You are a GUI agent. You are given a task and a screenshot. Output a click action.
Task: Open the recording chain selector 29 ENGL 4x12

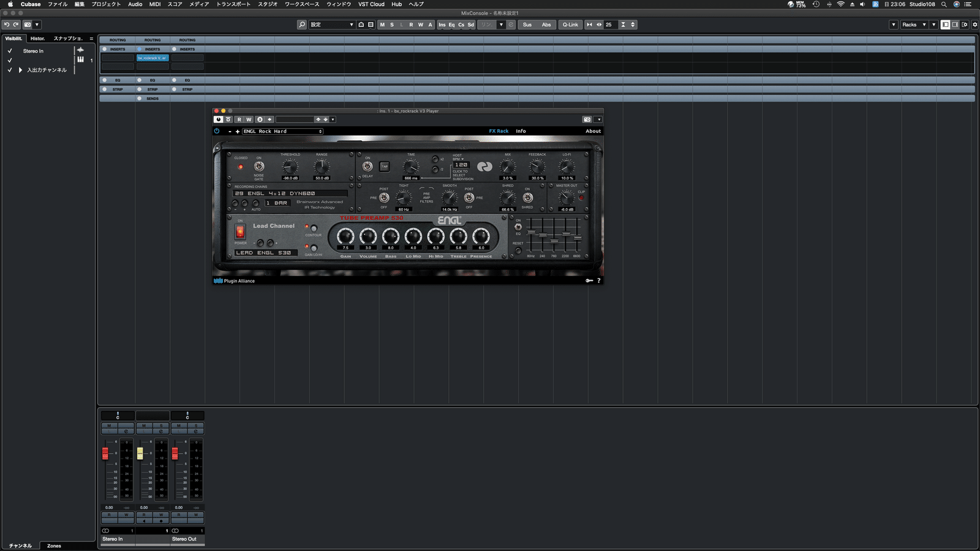290,193
